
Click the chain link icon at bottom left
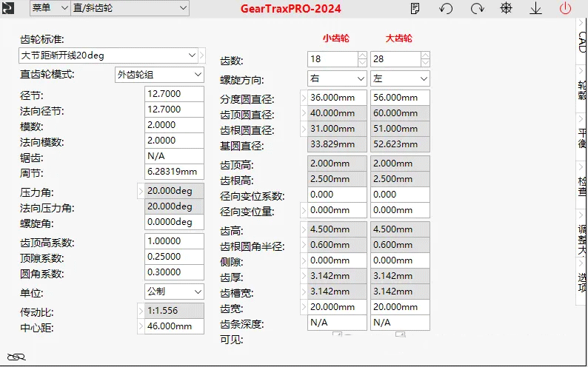[x=16, y=357]
